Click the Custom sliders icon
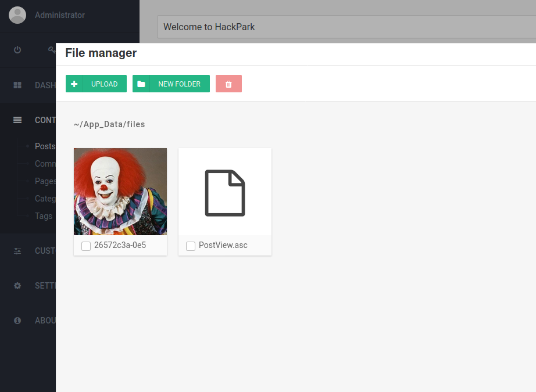536x392 pixels. pyautogui.click(x=17, y=251)
